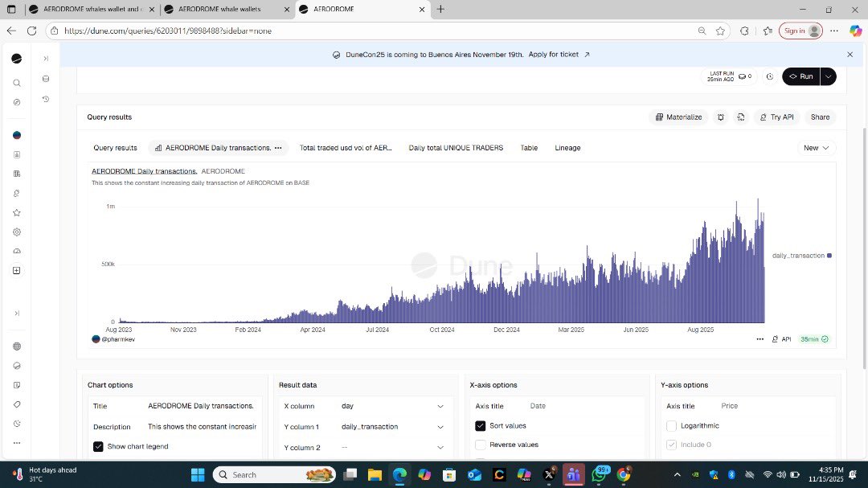Open the Y column 1 daily_transaction dropdown
This screenshot has height=488, width=868.
[392, 427]
